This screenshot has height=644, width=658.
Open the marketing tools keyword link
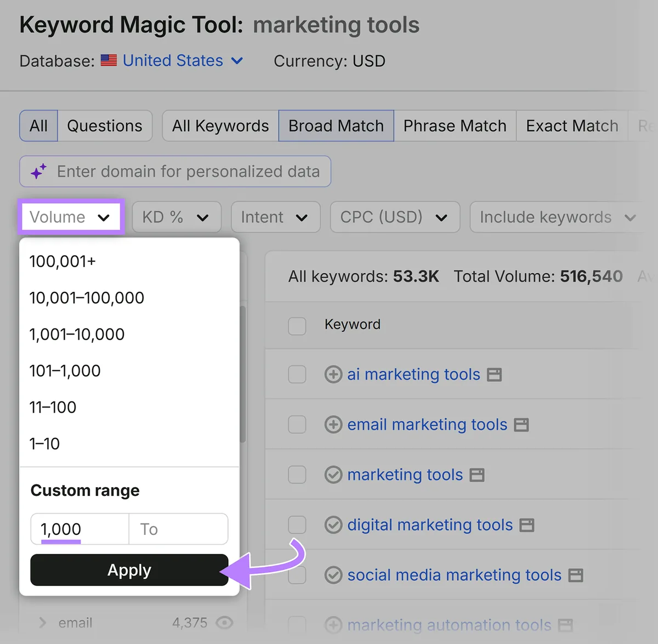coord(405,474)
